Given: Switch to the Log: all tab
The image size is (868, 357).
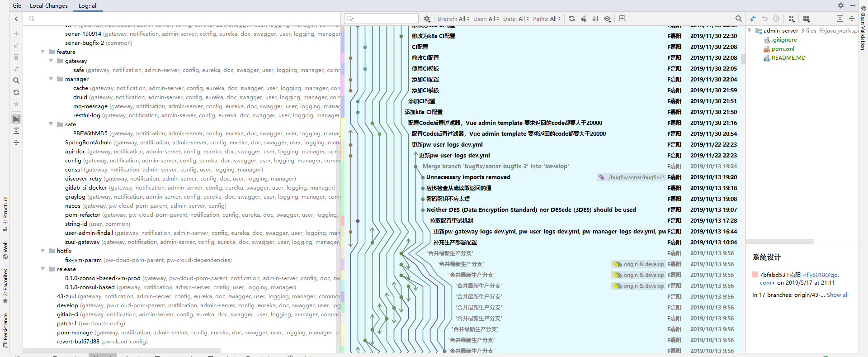Looking at the screenshot, I should 88,6.
